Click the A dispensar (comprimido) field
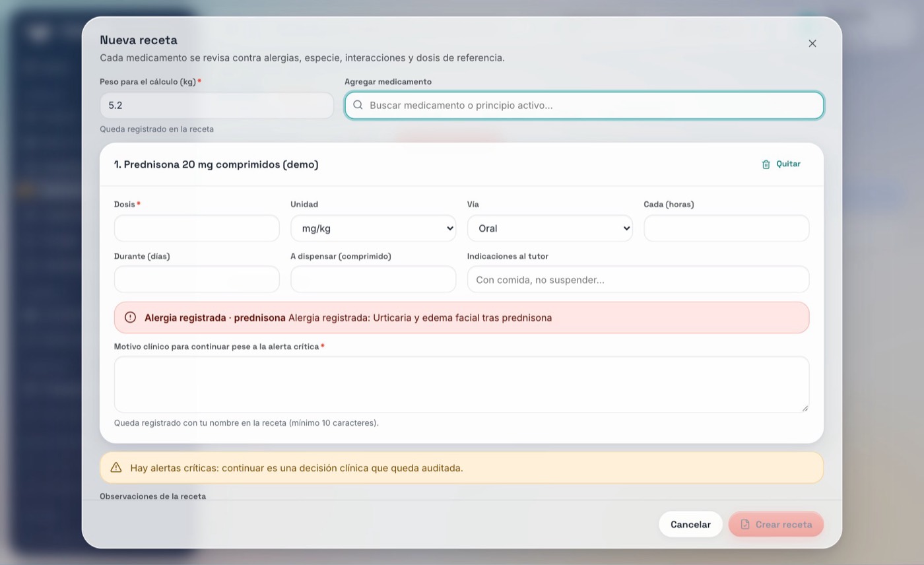This screenshot has height=565, width=924. click(373, 279)
